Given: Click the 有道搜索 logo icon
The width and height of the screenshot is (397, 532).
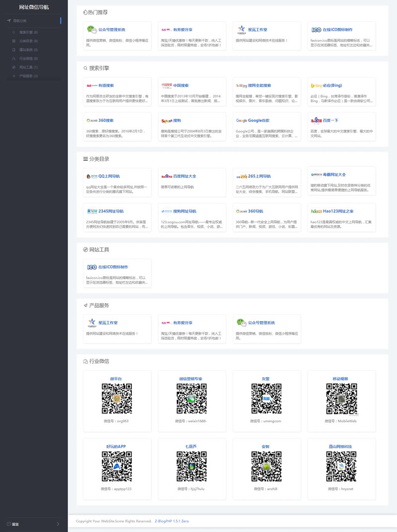Looking at the screenshot, I should pyautogui.click(x=92, y=85).
